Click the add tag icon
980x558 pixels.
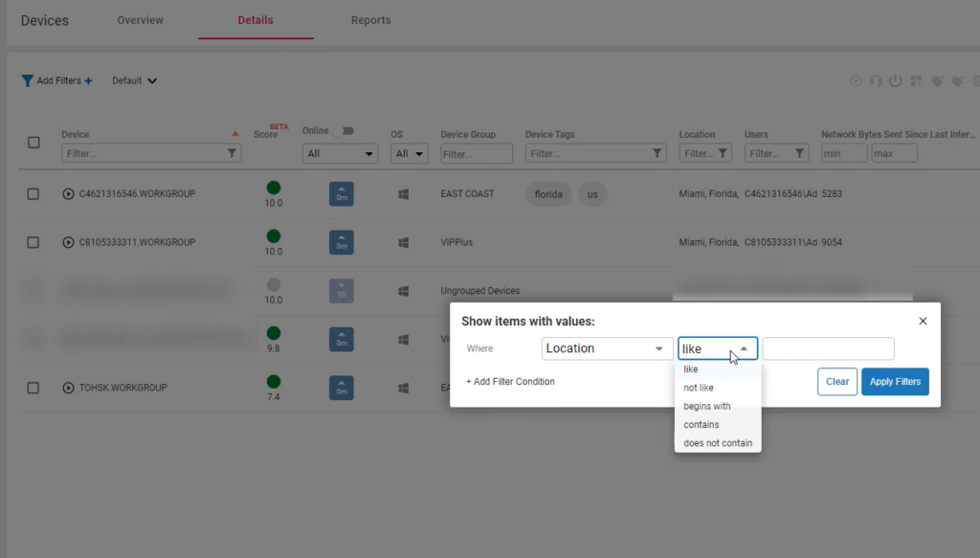click(938, 81)
